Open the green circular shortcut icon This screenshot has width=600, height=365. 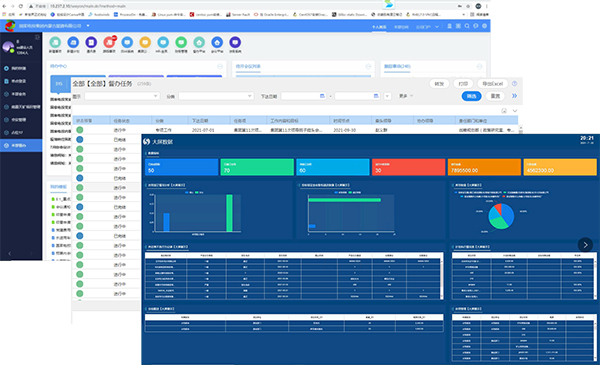(x=181, y=42)
